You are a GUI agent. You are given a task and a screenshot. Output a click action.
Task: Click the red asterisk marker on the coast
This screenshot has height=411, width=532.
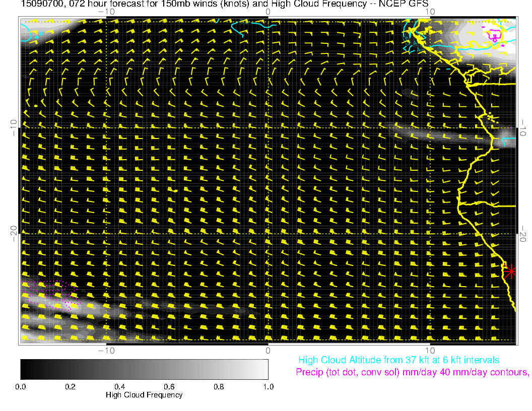pos(511,271)
